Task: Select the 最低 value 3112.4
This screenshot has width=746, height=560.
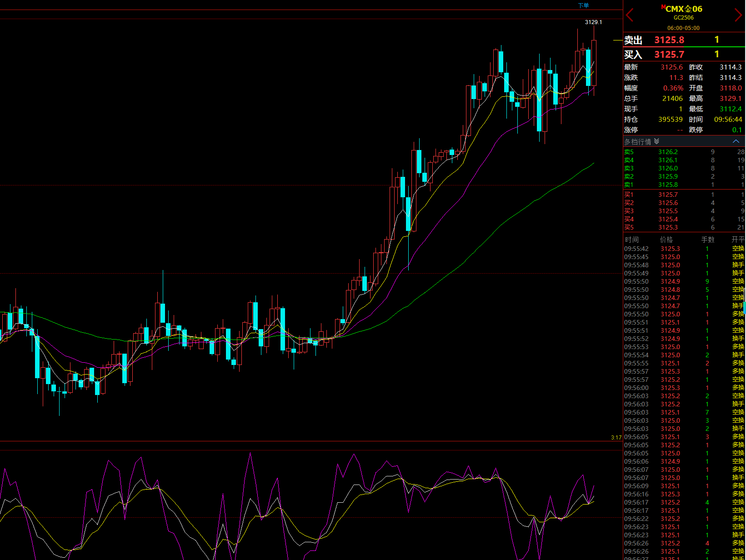Action: coord(731,109)
